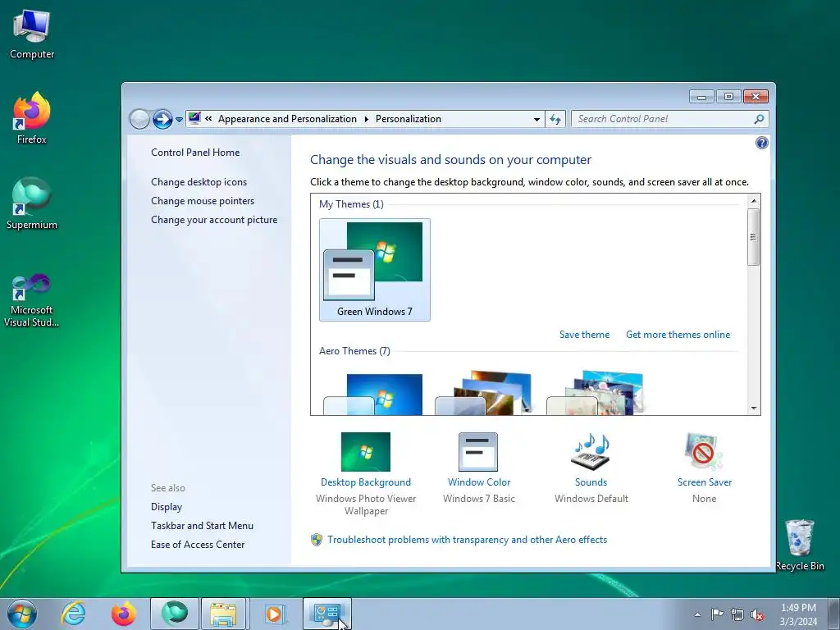This screenshot has height=630, width=840.
Task: Launch Internet Explorer from the taskbar
Action: click(x=73, y=614)
